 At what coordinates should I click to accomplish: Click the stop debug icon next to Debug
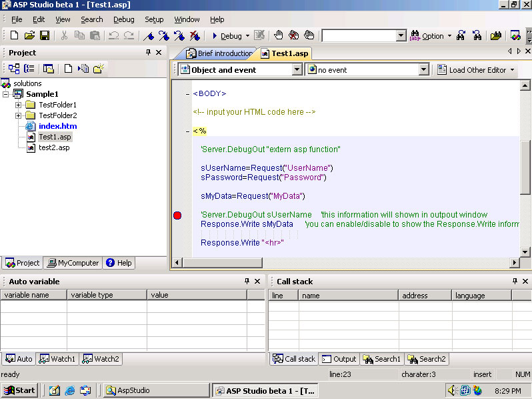tap(259, 35)
